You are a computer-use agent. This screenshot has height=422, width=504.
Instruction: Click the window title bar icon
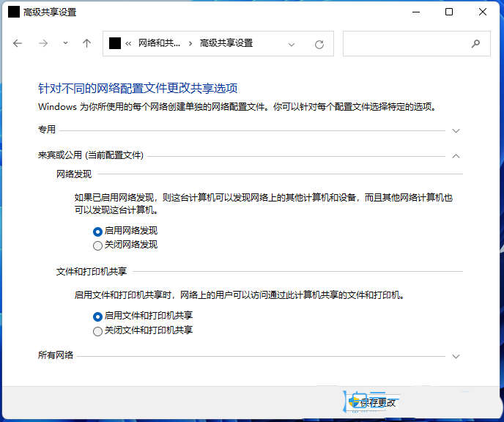tap(13, 12)
